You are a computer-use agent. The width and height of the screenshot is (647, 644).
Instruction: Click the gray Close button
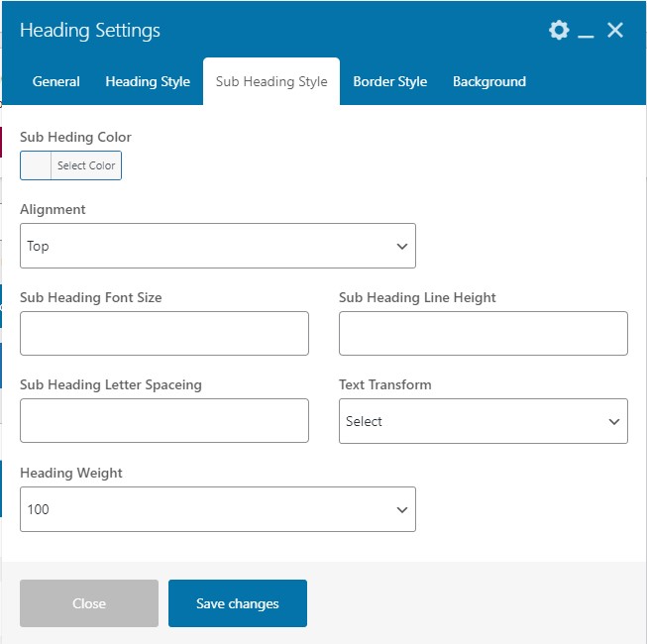click(89, 603)
